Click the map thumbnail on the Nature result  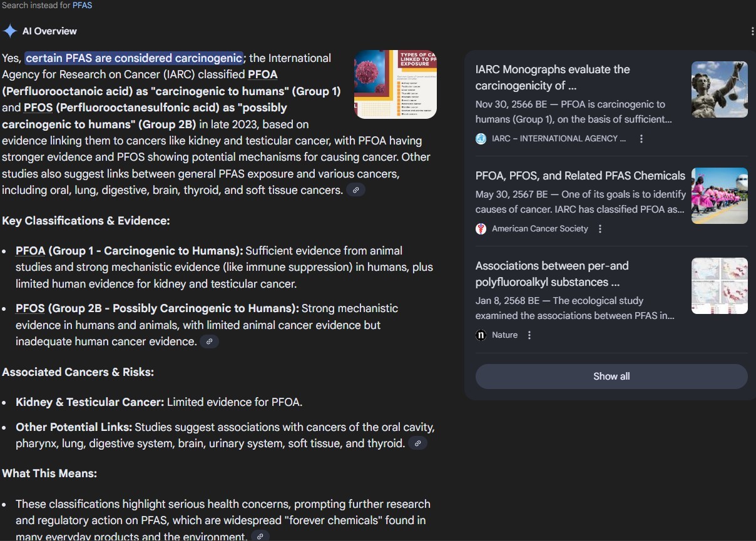tap(720, 286)
